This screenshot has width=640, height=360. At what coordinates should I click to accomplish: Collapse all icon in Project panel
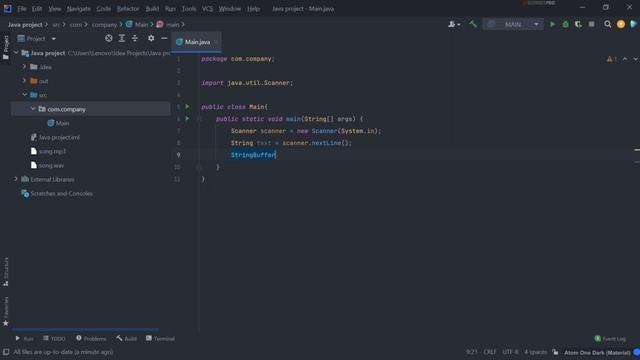pyautogui.click(x=135, y=38)
